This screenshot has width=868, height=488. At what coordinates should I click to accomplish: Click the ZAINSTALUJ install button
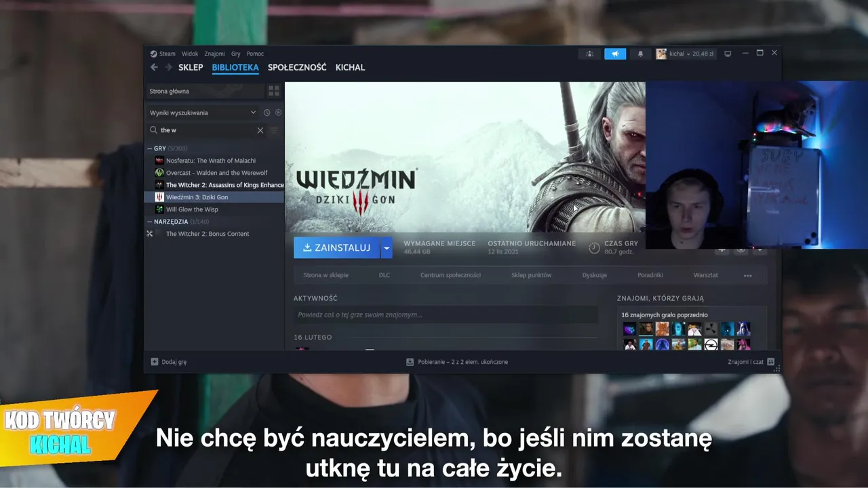click(336, 248)
